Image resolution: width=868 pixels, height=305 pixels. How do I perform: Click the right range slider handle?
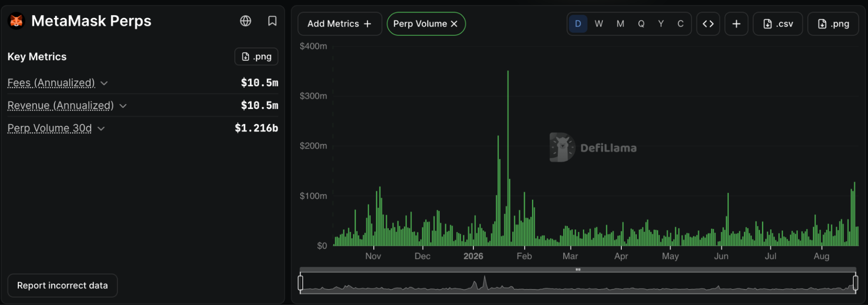855,283
